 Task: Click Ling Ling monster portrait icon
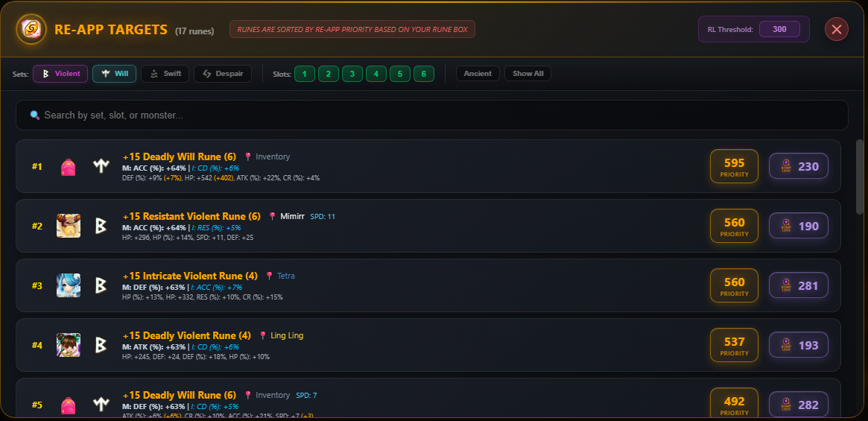click(69, 345)
